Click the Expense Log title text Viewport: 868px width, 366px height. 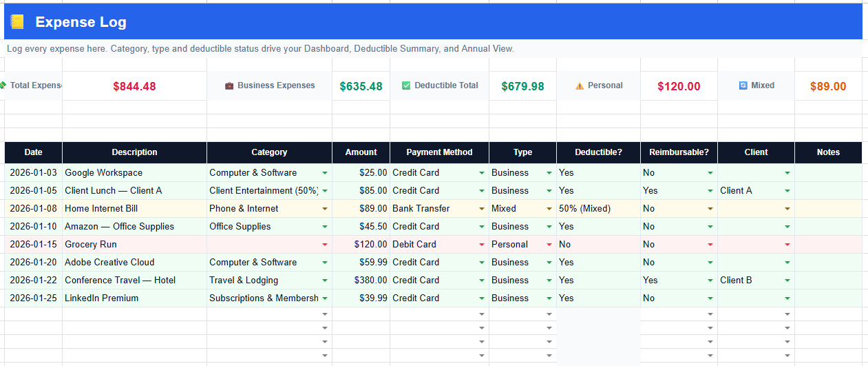(x=81, y=22)
